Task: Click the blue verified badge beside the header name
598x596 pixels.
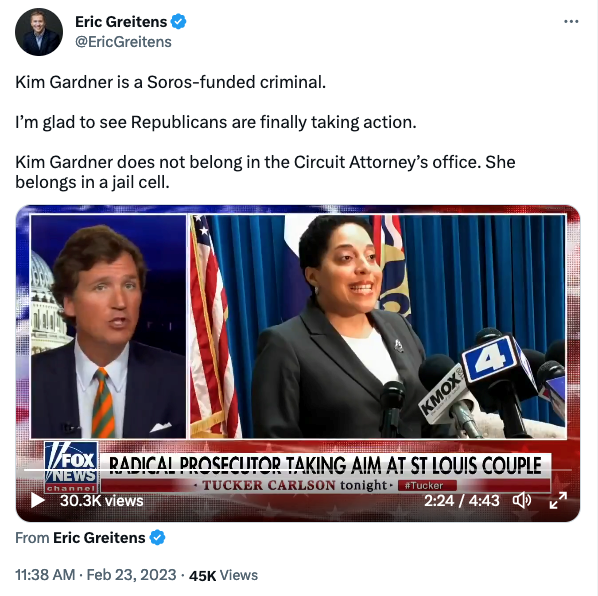Action: pos(178,22)
